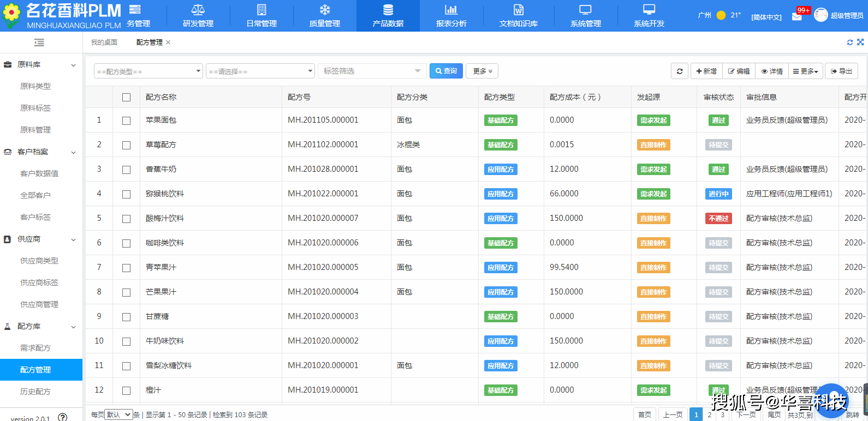Image resolution: width=868 pixels, height=421 pixels.
Task: Go to page 2 in pagination
Action: coord(709,414)
